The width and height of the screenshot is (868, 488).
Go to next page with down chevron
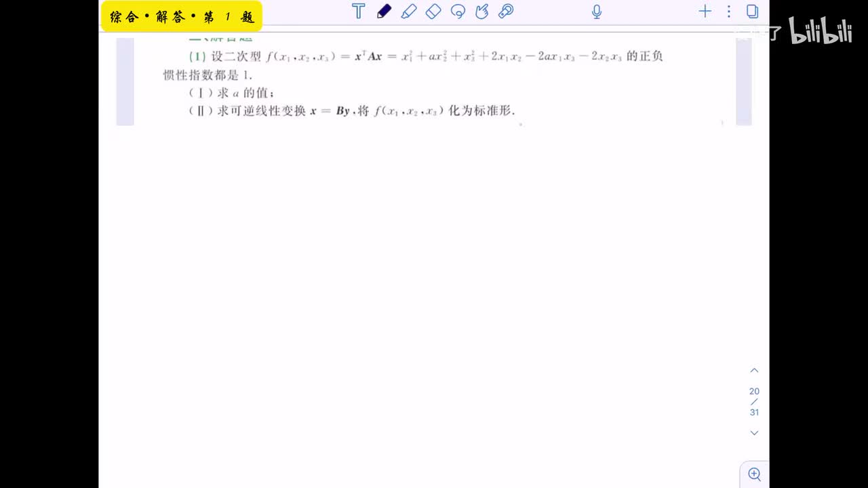[x=754, y=432]
